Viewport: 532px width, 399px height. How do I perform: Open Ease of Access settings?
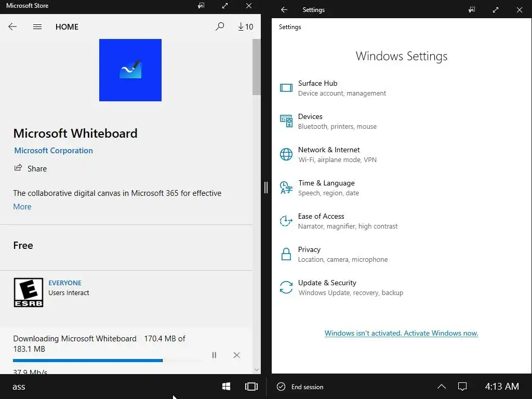339,221
